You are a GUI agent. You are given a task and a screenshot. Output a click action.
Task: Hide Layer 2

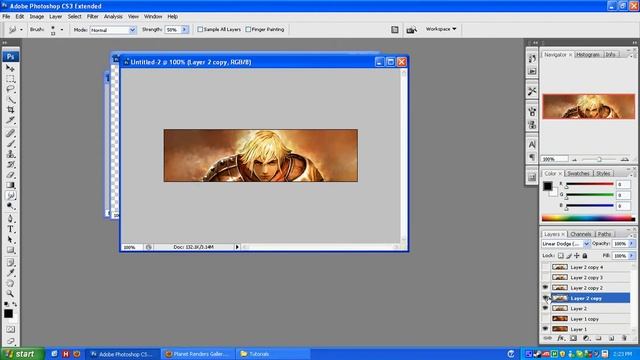point(545,308)
